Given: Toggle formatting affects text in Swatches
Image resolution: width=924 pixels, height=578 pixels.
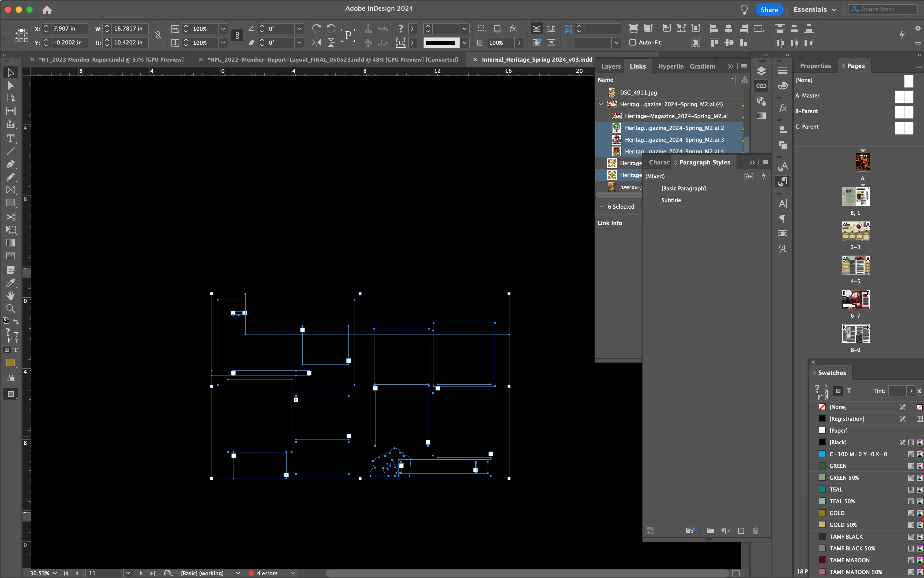Looking at the screenshot, I should tap(849, 391).
